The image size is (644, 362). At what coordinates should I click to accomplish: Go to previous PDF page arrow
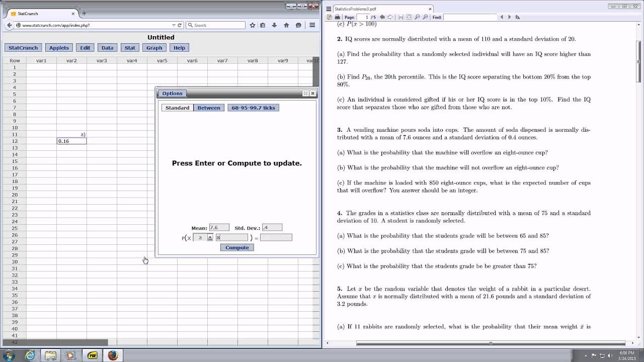tap(382, 17)
